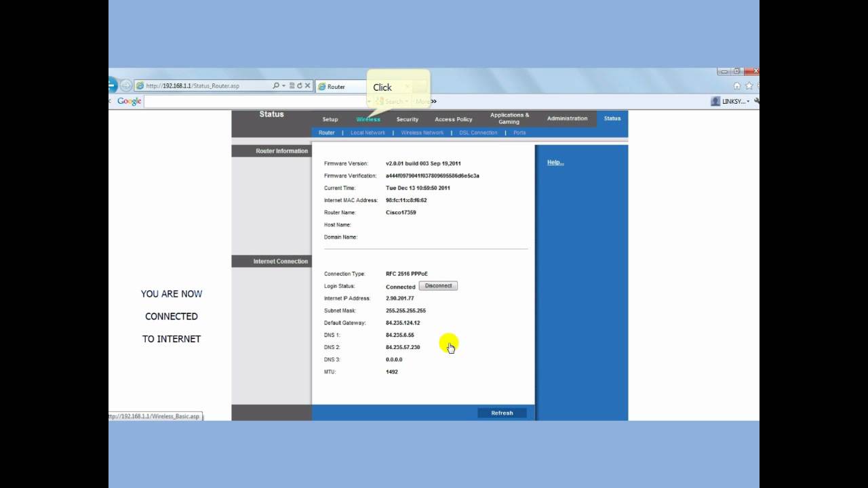This screenshot has width=868, height=488.
Task: Open the Applications & Gaming tab
Action: tap(509, 119)
